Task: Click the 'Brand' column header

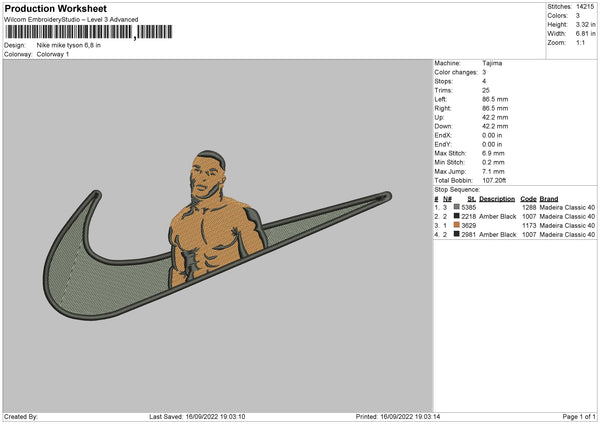Action: coord(549,199)
